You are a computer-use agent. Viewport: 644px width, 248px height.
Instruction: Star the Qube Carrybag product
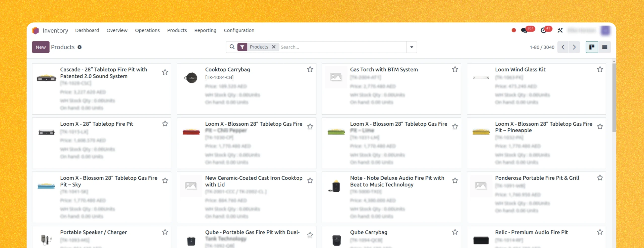[455, 232]
